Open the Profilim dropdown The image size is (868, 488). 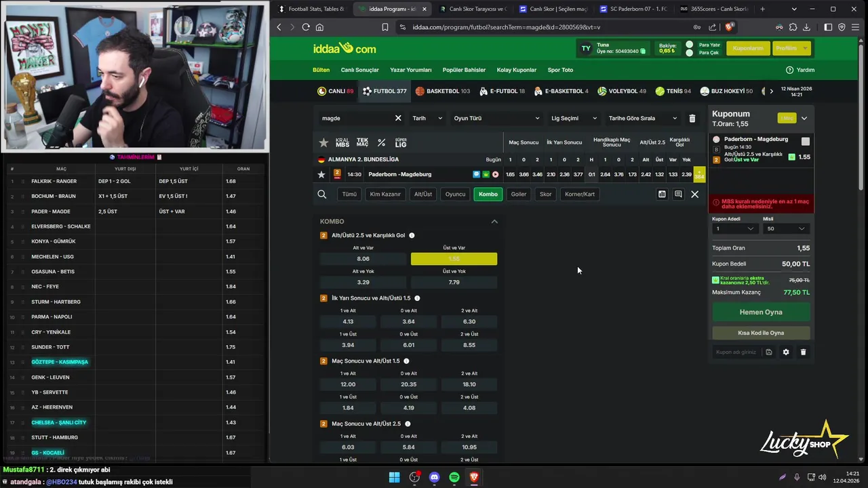click(791, 48)
